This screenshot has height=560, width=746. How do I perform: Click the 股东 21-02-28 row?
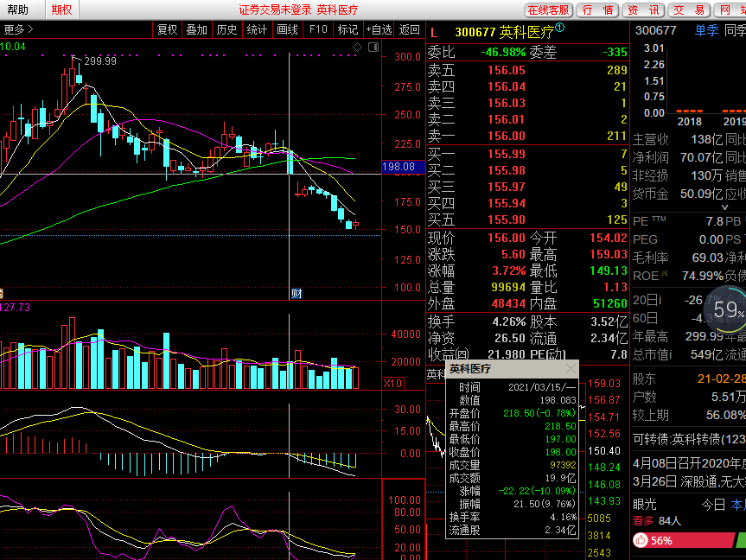689,379
